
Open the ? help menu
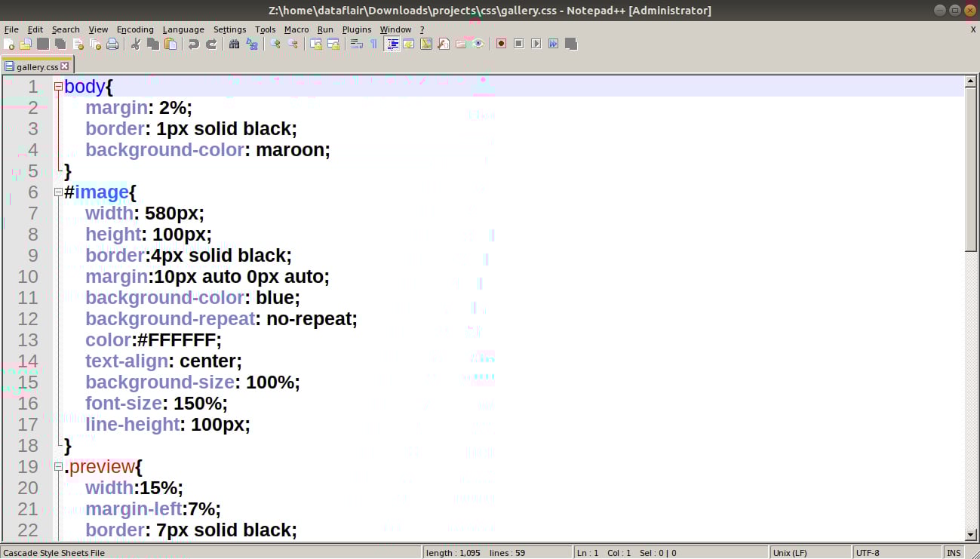(422, 29)
